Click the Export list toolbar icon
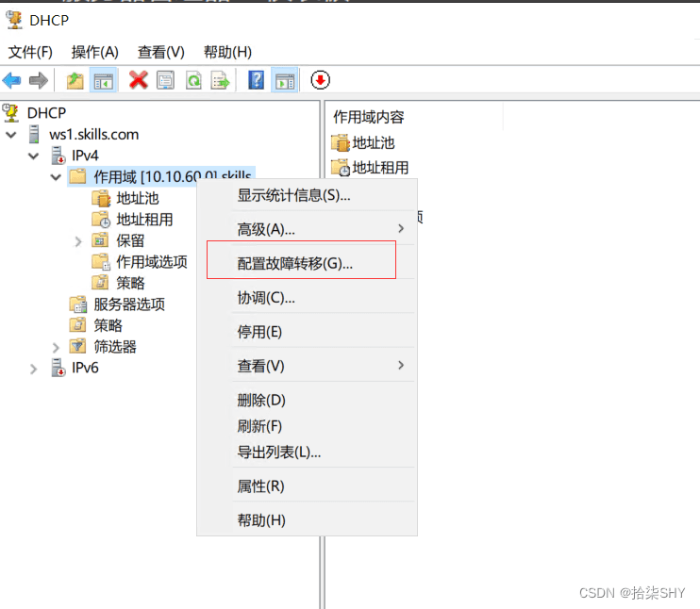 coord(221,81)
